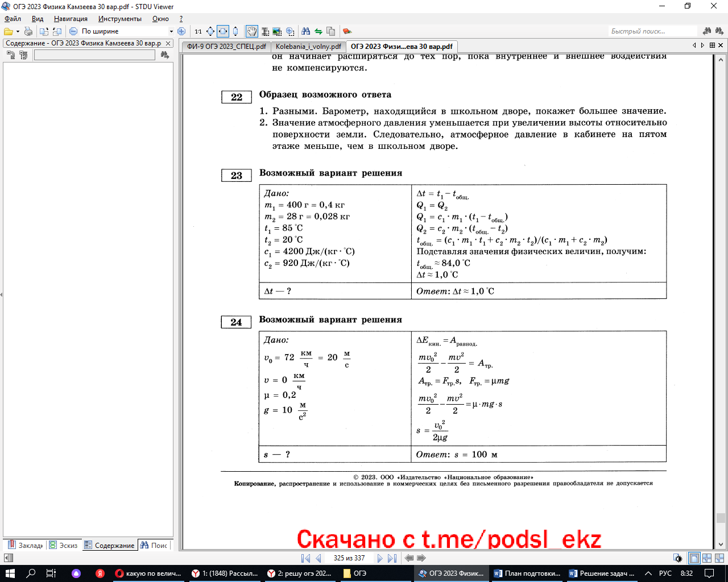Open the Содержание panel tab
This screenshot has width=728, height=582.
click(109, 545)
